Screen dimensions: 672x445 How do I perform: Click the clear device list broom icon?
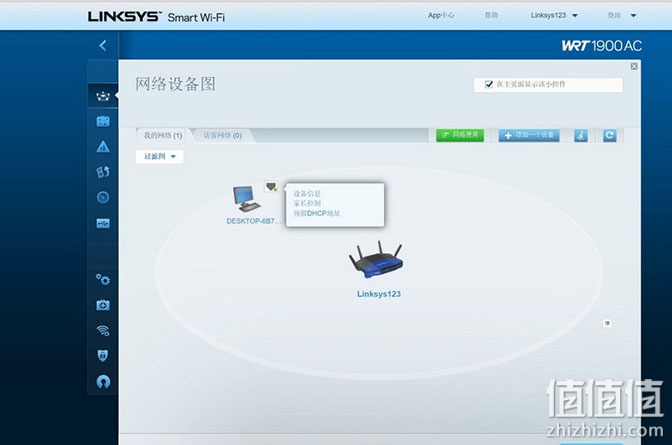click(581, 135)
